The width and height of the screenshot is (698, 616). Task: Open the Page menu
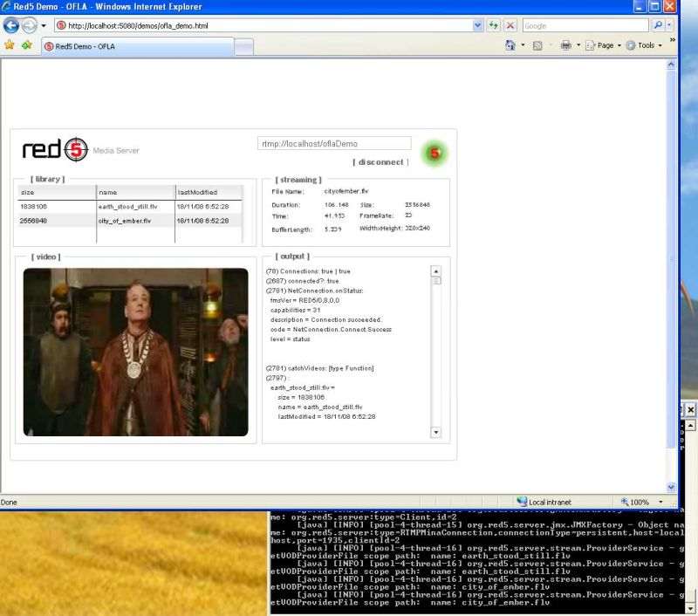[x=603, y=45]
